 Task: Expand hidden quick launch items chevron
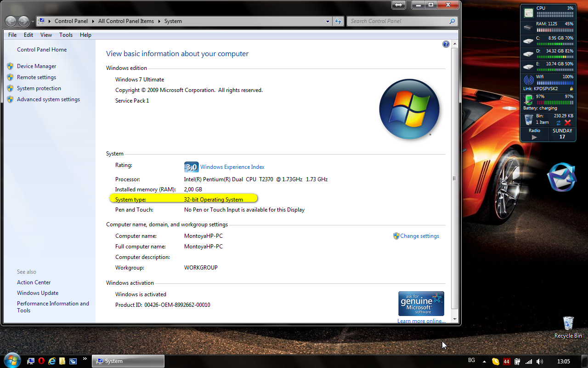point(85,358)
